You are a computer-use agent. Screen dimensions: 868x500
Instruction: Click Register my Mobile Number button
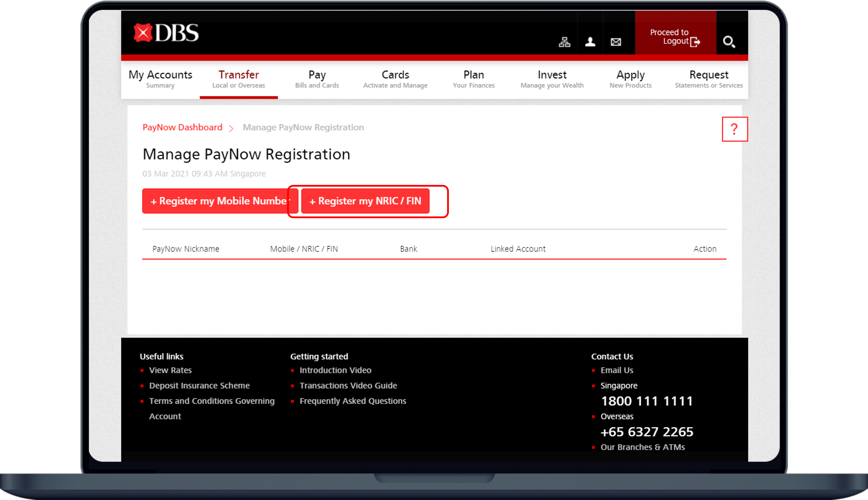pos(220,201)
